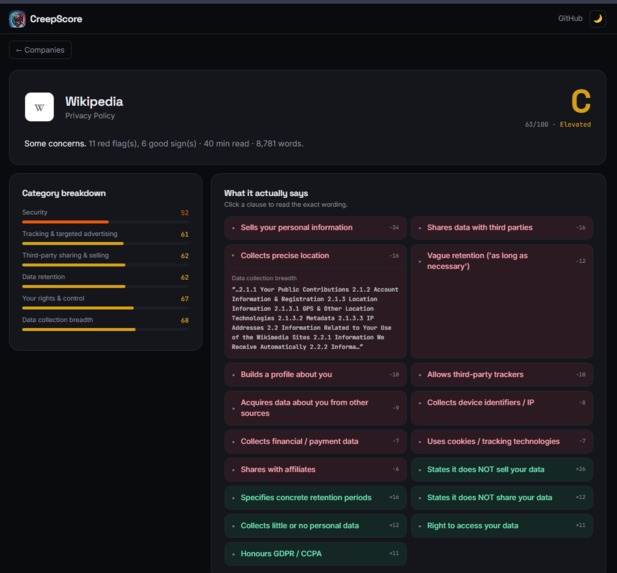The height and width of the screenshot is (573, 617).
Task: Click the large C grade letter
Action: (x=581, y=101)
